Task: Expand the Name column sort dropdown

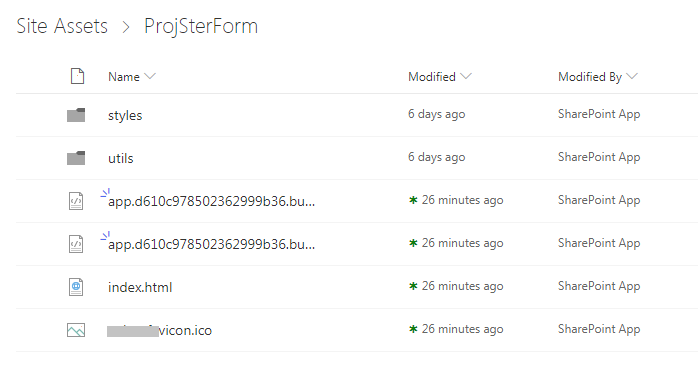Action: (150, 76)
